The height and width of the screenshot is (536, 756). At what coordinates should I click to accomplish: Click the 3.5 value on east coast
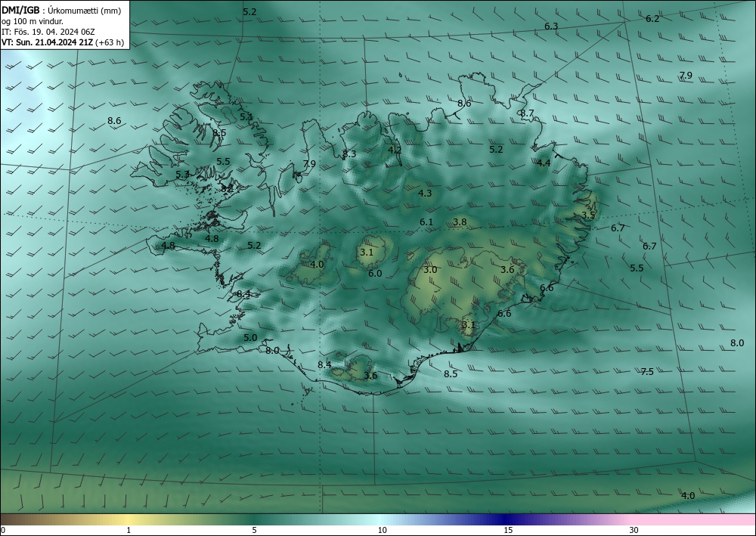tap(588, 215)
